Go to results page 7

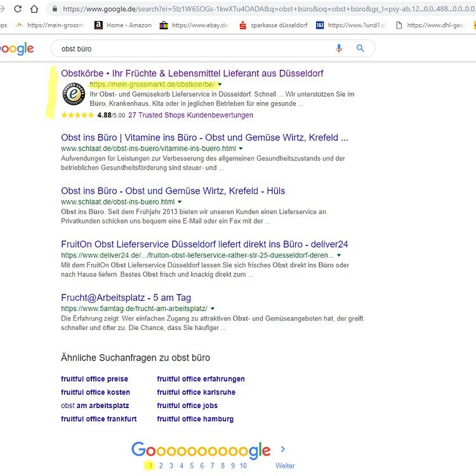coord(212,466)
